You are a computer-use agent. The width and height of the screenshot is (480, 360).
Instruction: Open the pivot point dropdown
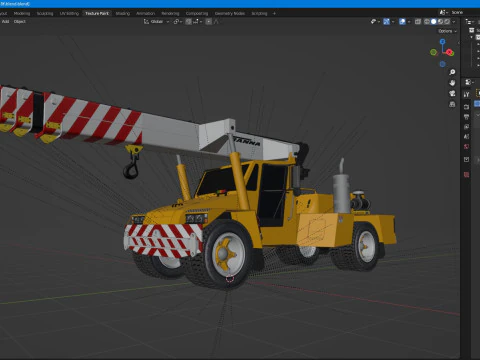pos(178,21)
